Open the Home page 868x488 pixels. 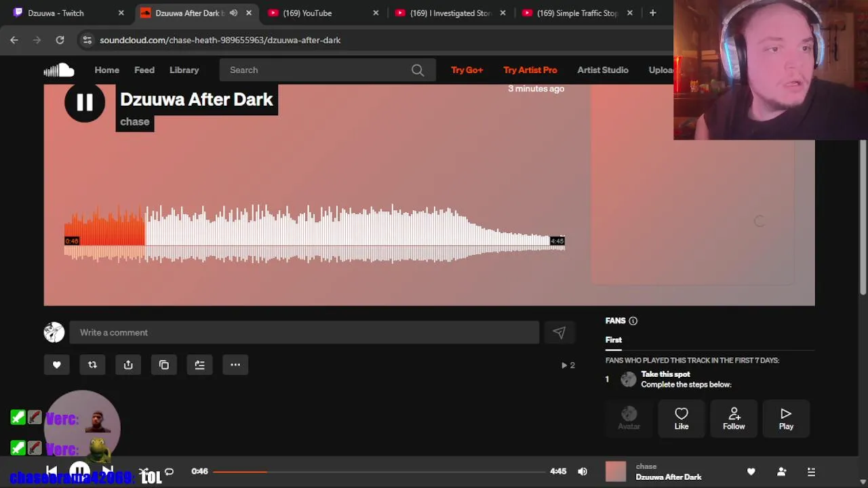106,70
